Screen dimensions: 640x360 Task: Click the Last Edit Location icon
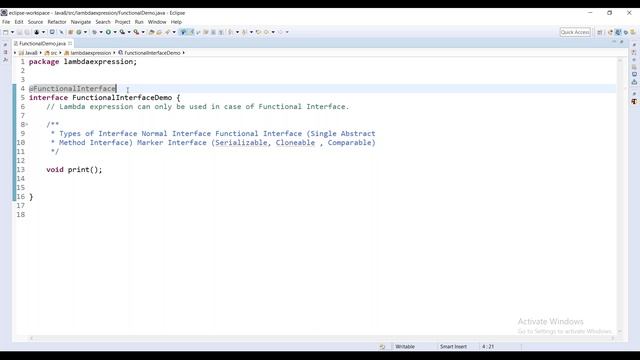(x=258, y=32)
